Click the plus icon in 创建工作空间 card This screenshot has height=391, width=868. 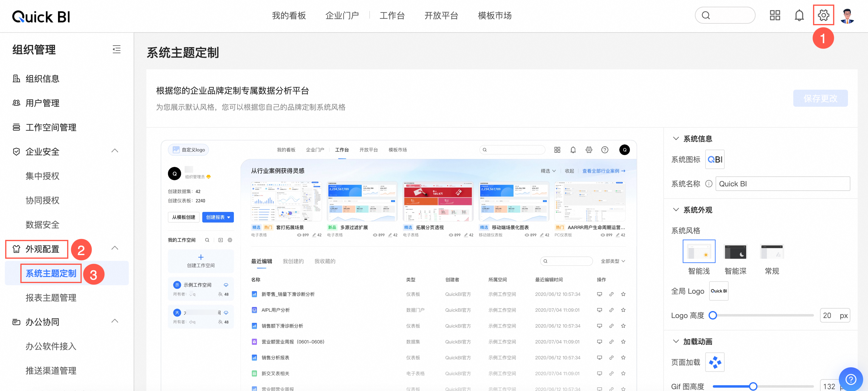[x=201, y=257]
